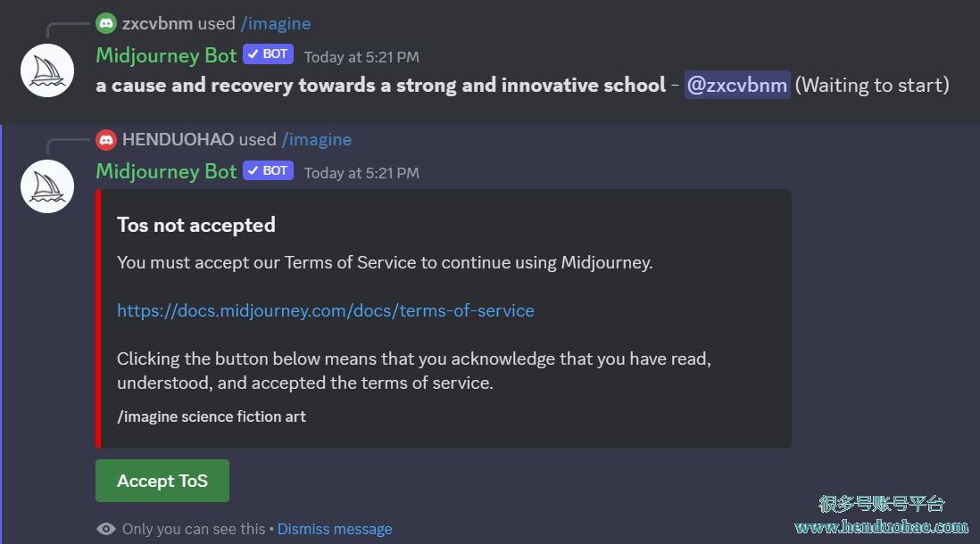Click zxcvbnm's green Discord avatar icon
The height and width of the screenshot is (544, 980).
pos(106,24)
